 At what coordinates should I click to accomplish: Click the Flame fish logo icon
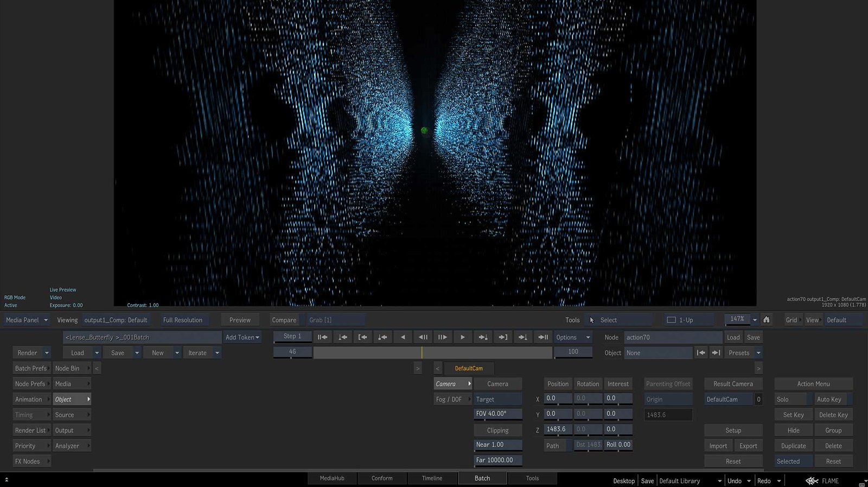812,480
